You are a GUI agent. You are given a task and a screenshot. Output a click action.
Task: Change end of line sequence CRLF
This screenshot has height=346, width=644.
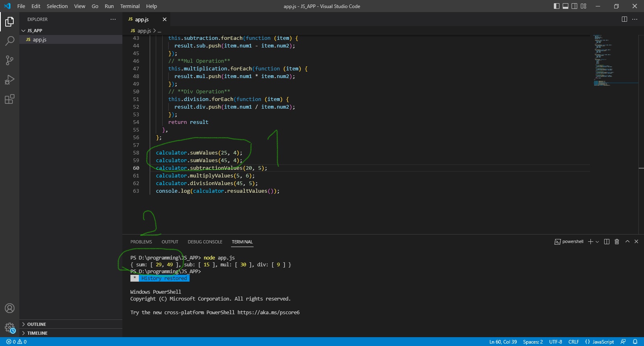click(x=574, y=342)
